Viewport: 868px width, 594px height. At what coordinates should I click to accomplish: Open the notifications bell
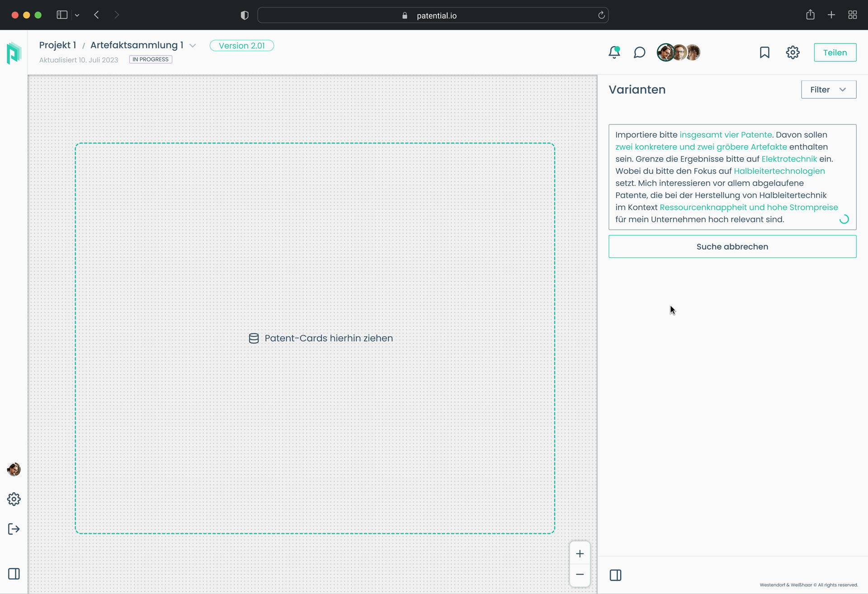[x=614, y=52]
